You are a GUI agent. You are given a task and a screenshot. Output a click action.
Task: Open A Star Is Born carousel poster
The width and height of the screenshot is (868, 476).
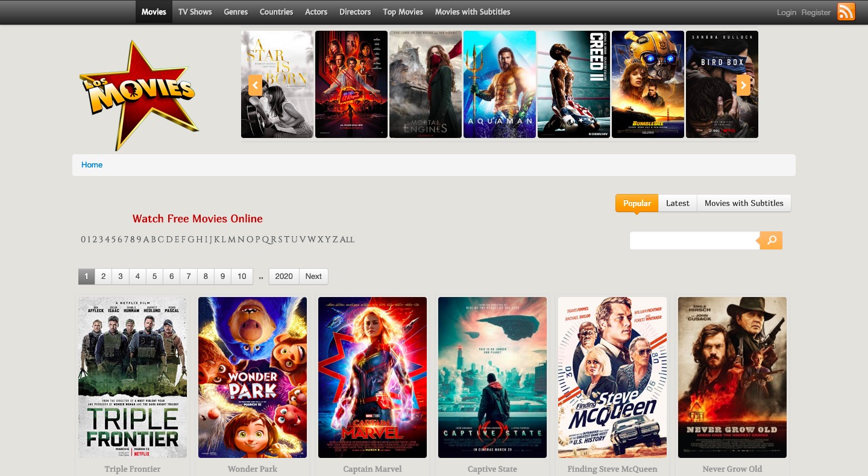tap(277, 84)
